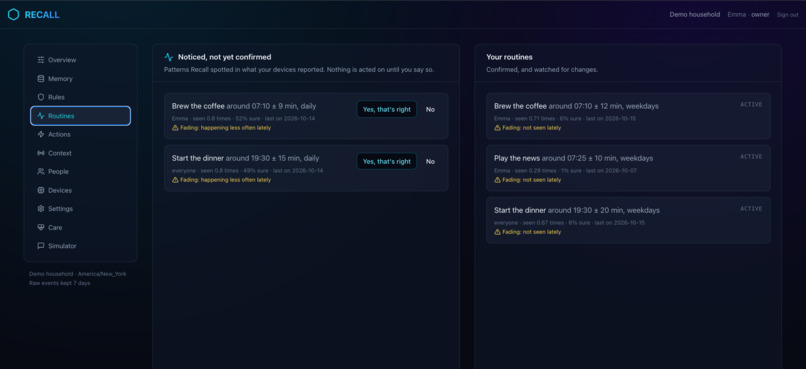The height and width of the screenshot is (369, 806).
Task: Reject the Brew the coffee pattern with No
Action: tap(430, 109)
